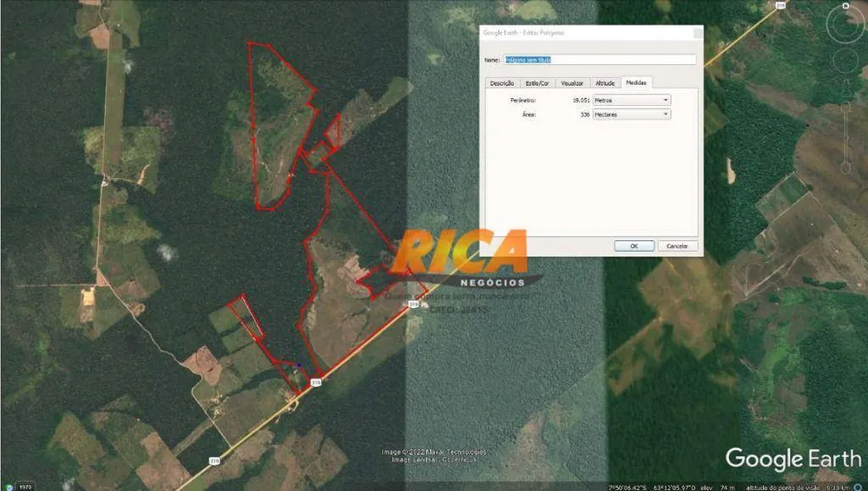Viewport: 868px width, 491px height.
Task: Click the zoom-in top end of slider
Action: click(845, 108)
